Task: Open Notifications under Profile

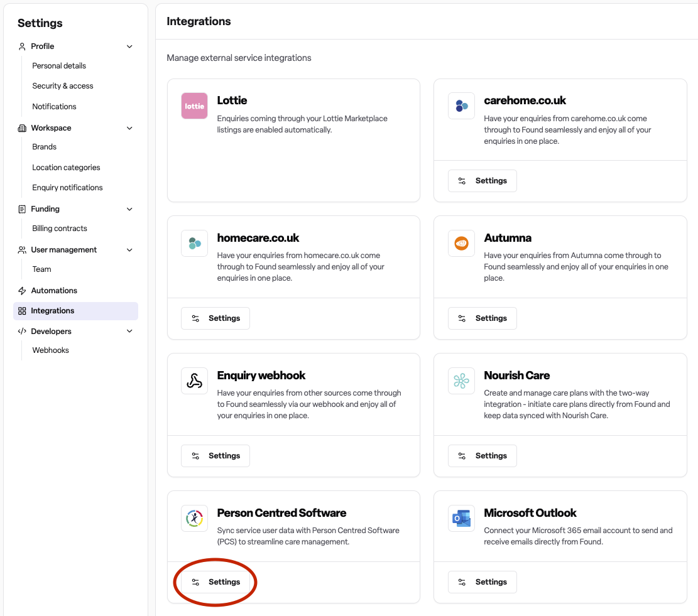Action: [x=54, y=107]
